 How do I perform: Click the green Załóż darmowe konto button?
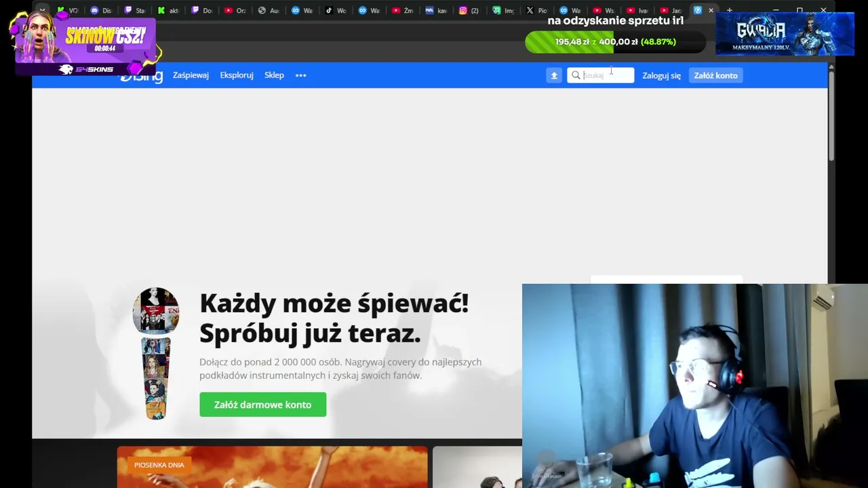(262, 405)
